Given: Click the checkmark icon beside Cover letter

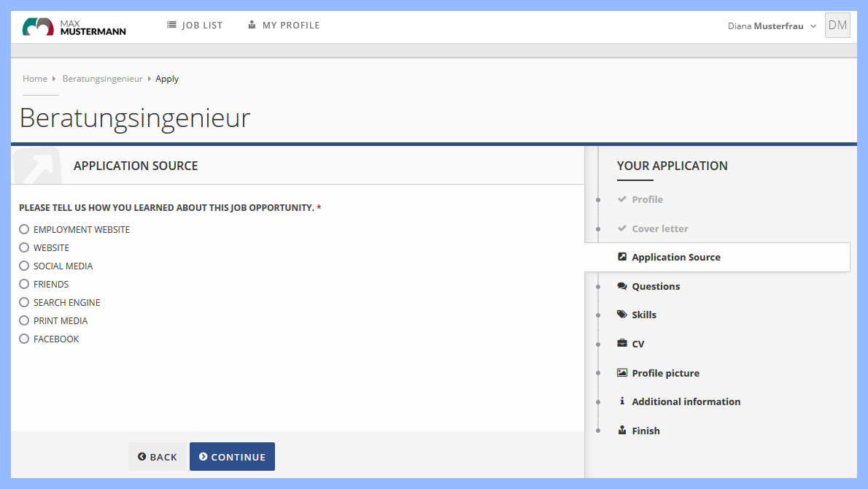Looking at the screenshot, I should [621, 228].
